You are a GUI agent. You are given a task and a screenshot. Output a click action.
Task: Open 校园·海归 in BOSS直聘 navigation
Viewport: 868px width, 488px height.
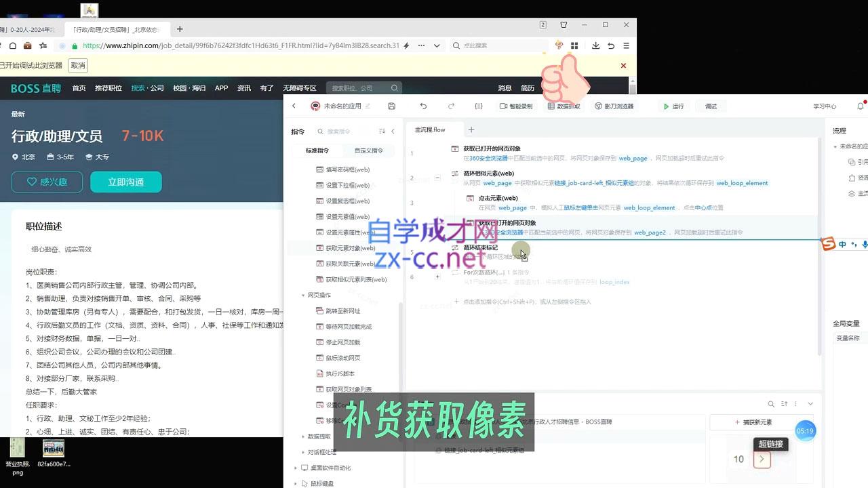(189, 88)
